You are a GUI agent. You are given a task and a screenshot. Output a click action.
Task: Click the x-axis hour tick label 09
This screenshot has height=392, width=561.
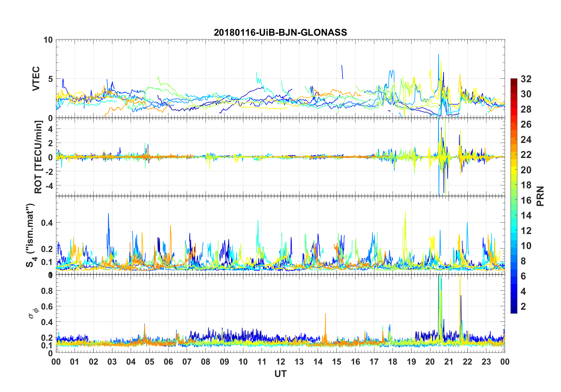point(224,362)
